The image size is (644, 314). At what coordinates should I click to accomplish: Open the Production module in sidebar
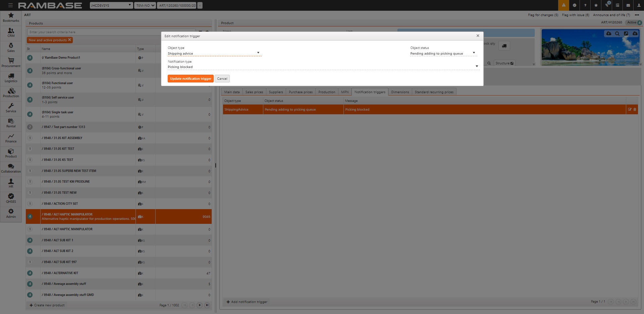(11, 93)
